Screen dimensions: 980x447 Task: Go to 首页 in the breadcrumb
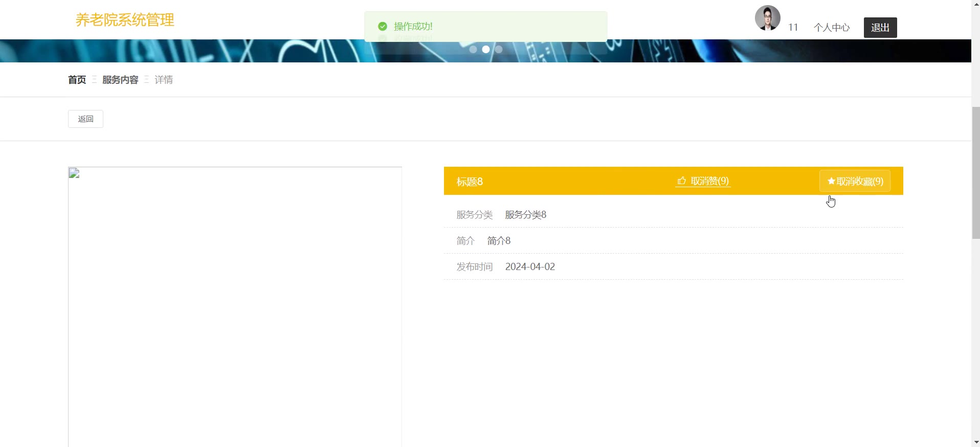(x=77, y=80)
